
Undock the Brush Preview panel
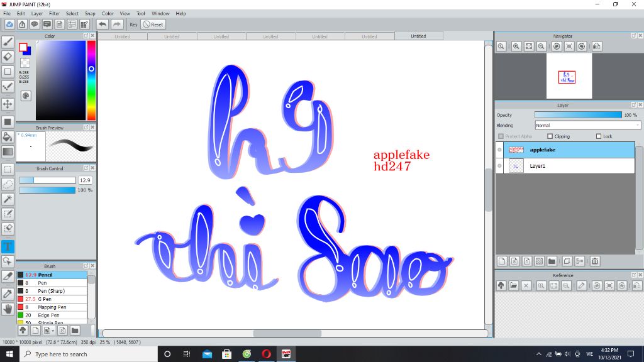pos(86,127)
